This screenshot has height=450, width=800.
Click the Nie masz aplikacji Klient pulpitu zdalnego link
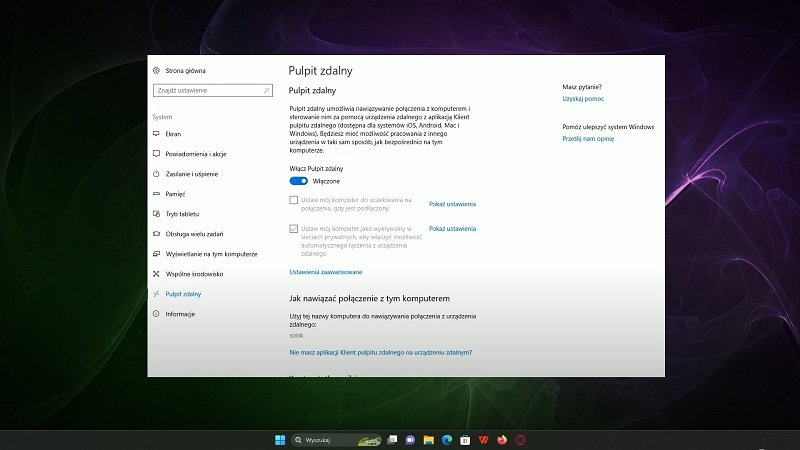[x=381, y=353]
